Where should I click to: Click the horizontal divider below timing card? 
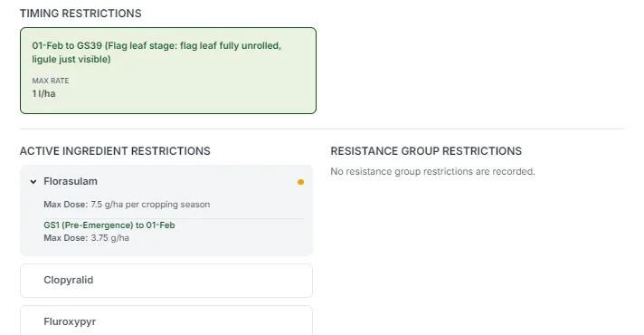[322, 129]
